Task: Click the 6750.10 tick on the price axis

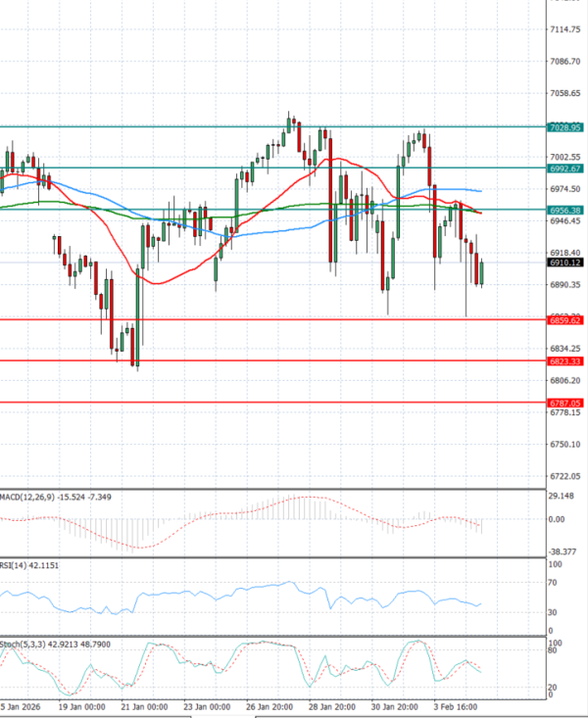Action: (565, 445)
